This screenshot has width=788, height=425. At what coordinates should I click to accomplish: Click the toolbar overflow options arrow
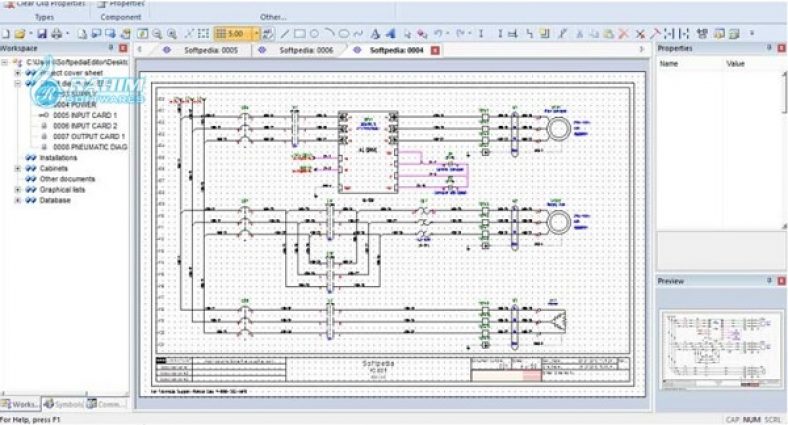click(752, 34)
